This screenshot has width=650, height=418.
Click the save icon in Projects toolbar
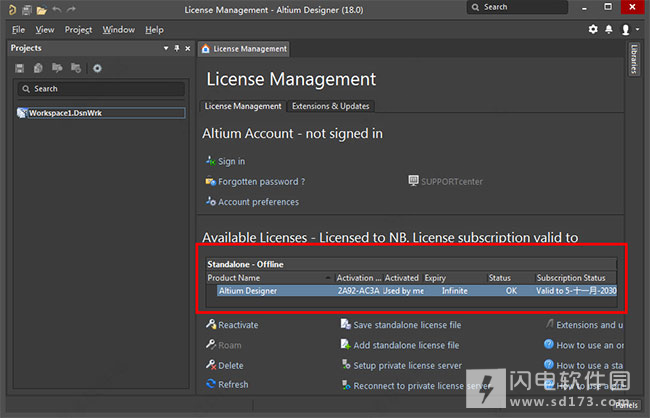pos(19,68)
